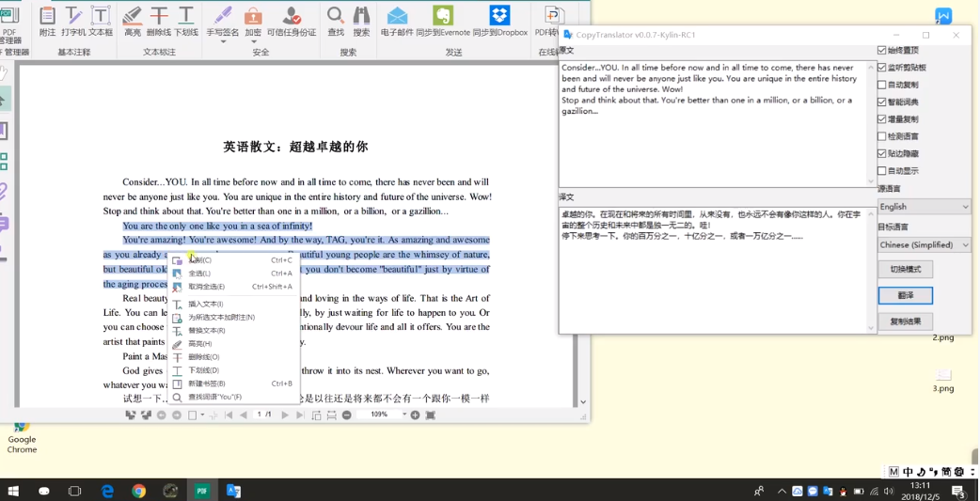Click the 打字机 typewriter tool

pyautogui.click(x=73, y=21)
